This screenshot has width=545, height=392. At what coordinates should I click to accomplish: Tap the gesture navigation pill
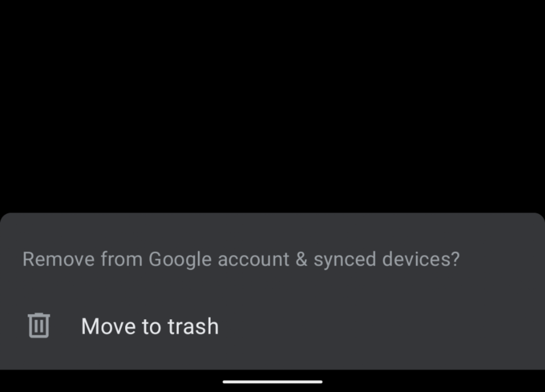[x=272, y=382]
